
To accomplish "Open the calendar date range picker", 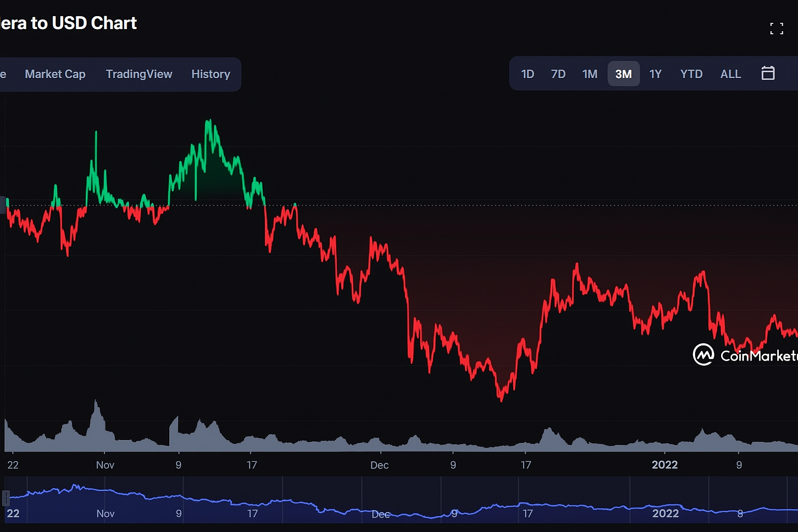I will 767,74.
